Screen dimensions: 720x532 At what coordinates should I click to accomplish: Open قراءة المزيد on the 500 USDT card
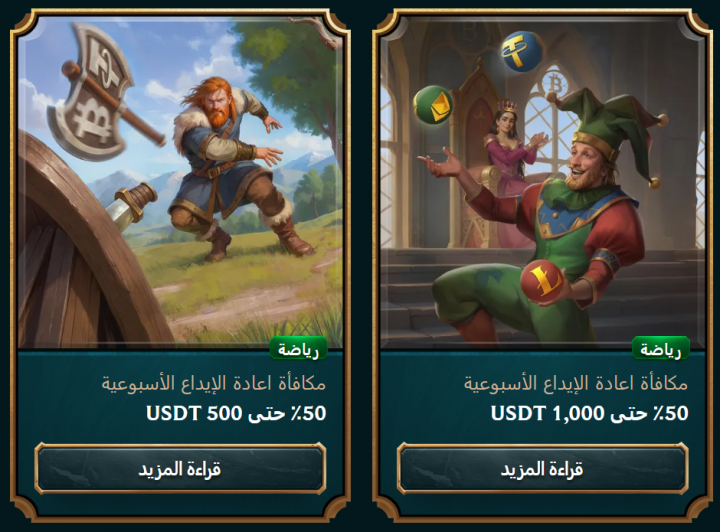click(180, 469)
